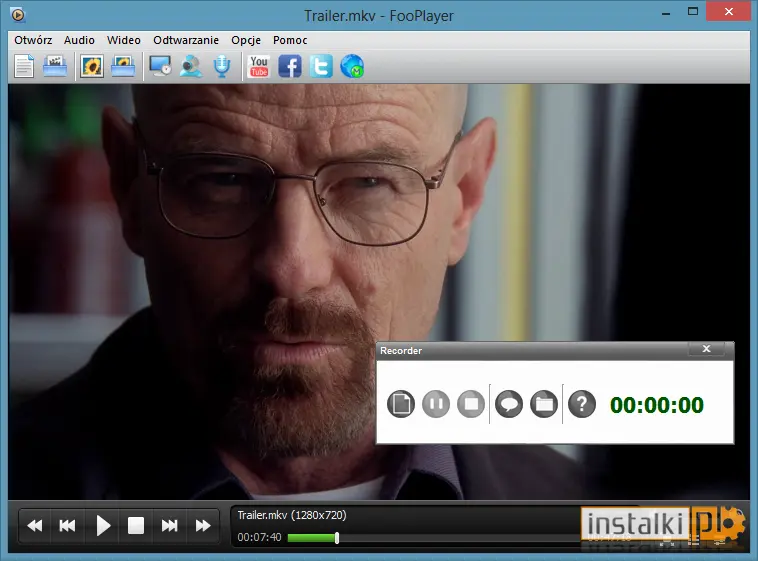Open the Recorder output folder button

click(544, 404)
